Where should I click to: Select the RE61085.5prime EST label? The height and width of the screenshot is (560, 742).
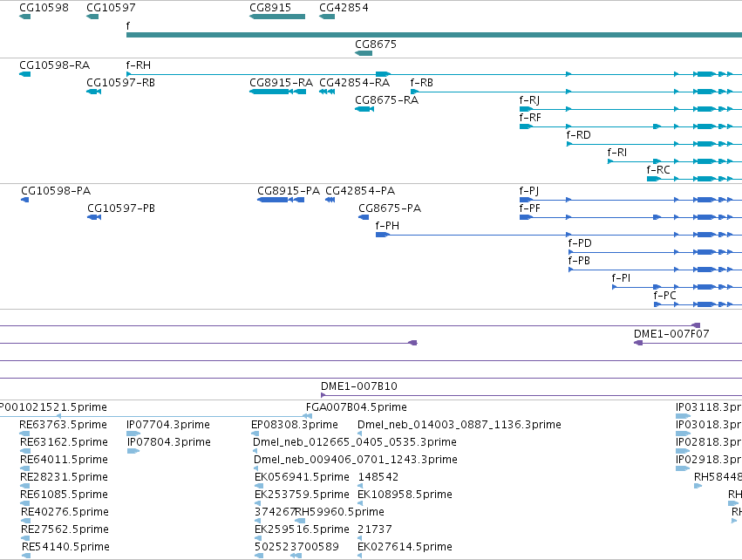(x=64, y=495)
